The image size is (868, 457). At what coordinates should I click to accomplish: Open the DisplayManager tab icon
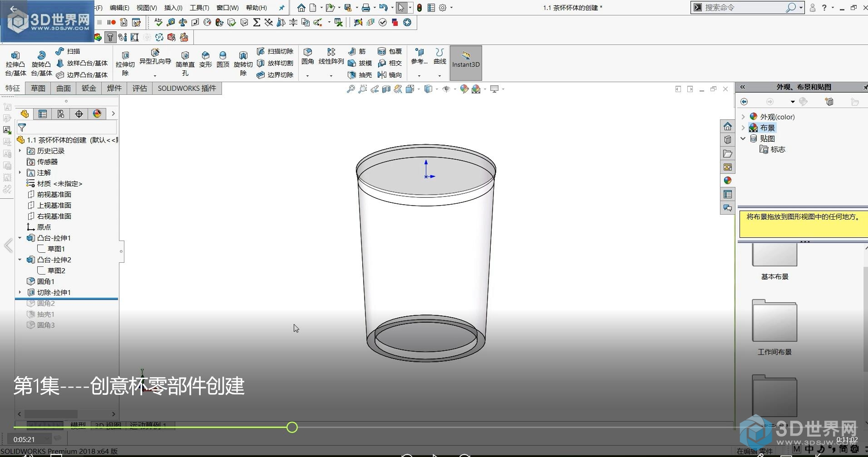pyautogui.click(x=97, y=114)
